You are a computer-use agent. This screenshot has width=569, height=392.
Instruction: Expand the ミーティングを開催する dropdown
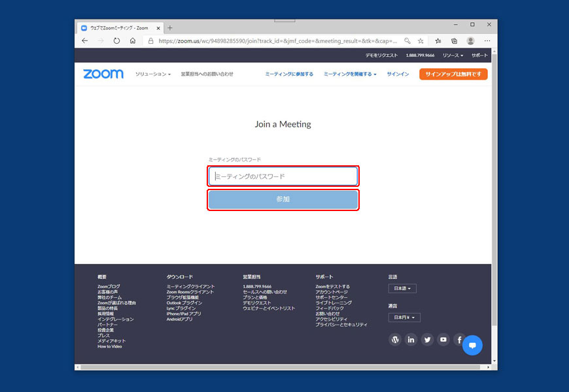350,74
